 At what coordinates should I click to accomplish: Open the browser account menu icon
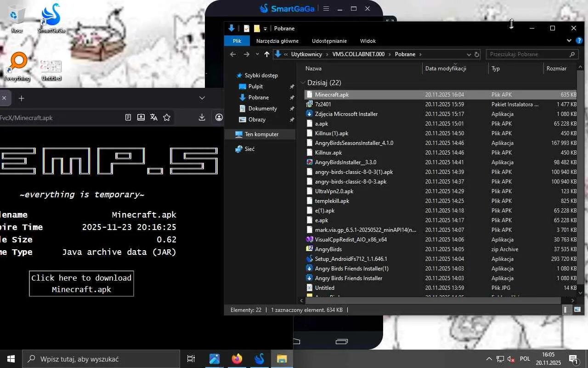(x=219, y=118)
